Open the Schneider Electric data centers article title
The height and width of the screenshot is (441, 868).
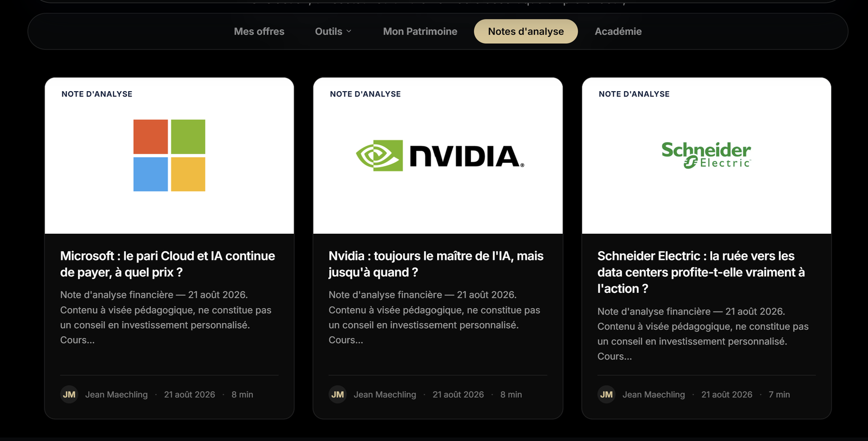pyautogui.click(x=701, y=272)
